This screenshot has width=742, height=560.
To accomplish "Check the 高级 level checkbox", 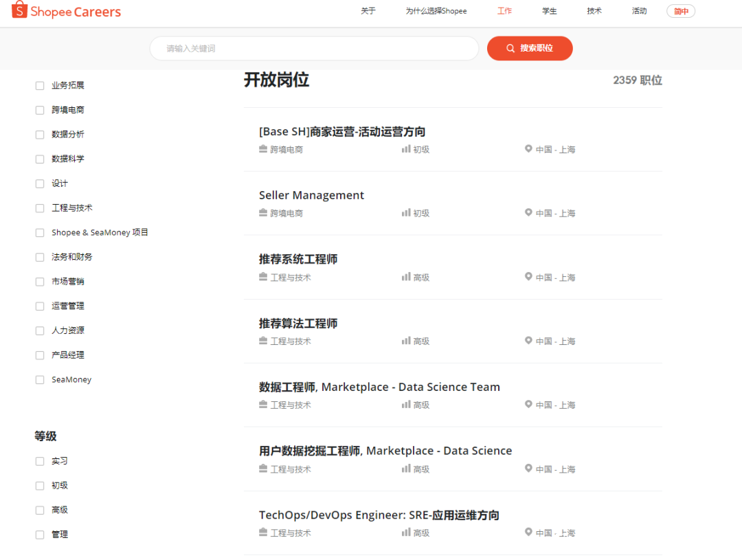I will click(x=40, y=511).
